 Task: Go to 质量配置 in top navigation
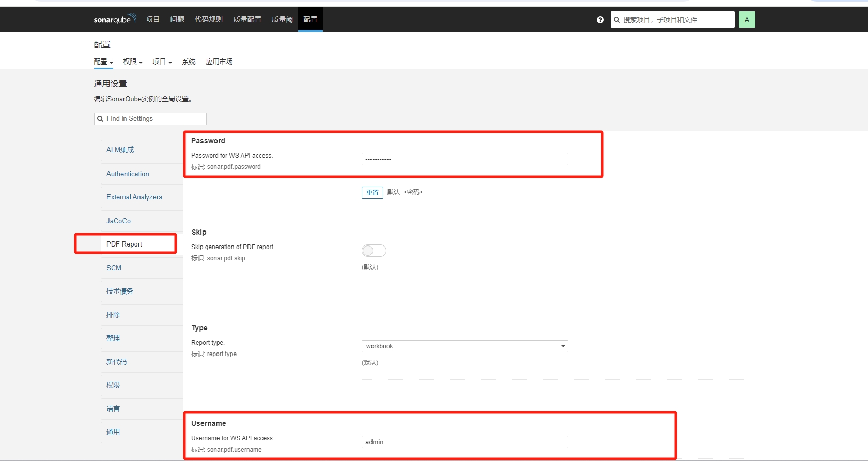247,19
